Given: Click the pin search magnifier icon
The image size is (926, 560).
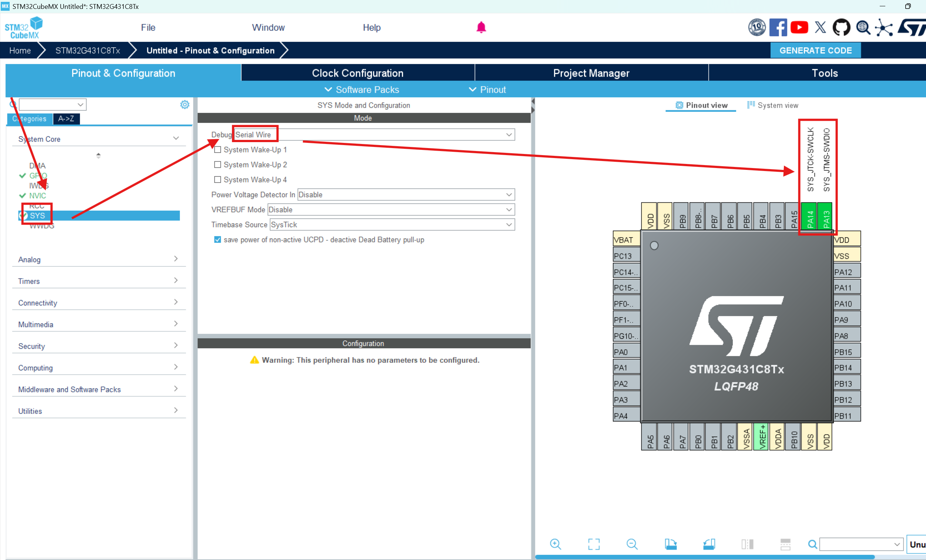Looking at the screenshot, I should [x=812, y=544].
